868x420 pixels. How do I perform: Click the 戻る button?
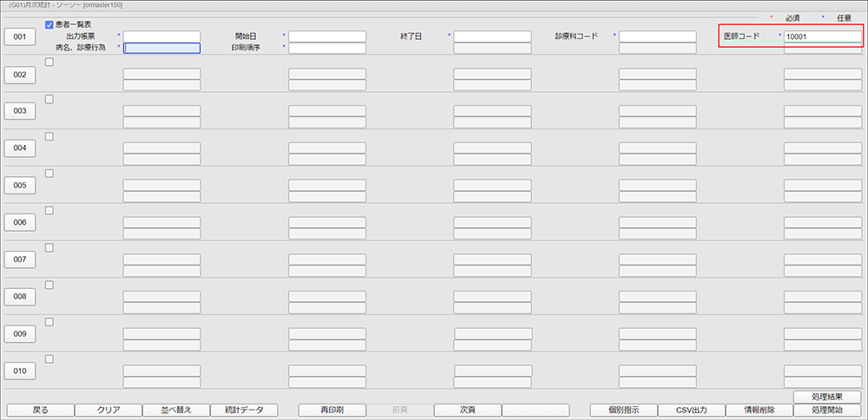[40, 410]
